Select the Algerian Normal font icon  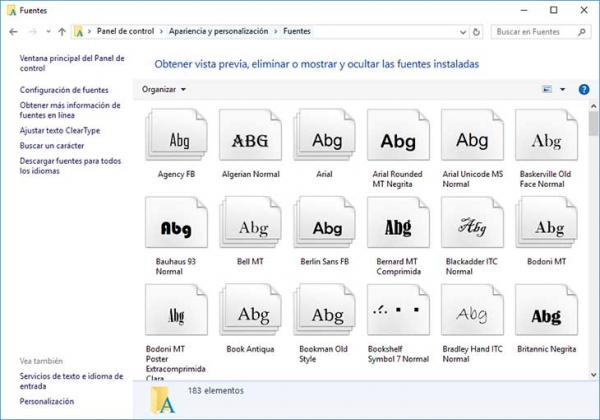tap(250, 135)
